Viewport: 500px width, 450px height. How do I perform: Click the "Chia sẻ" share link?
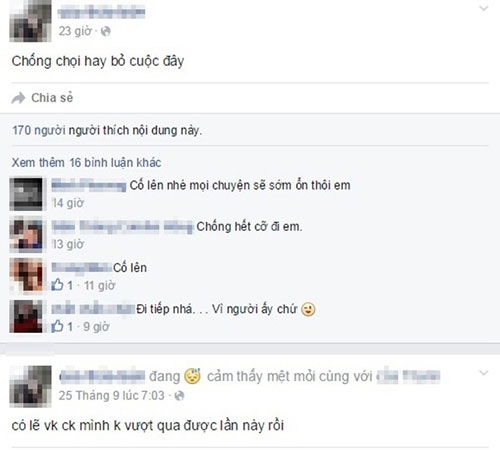pos(52,98)
